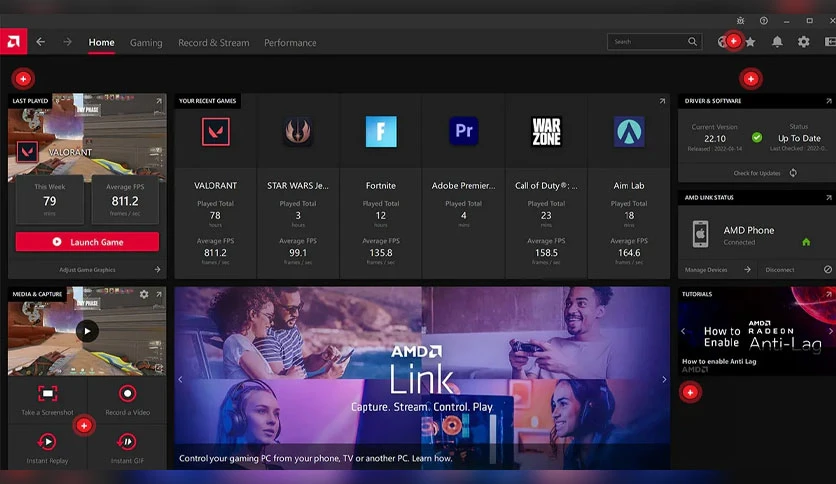Select the Aim Lab icon

click(x=629, y=131)
